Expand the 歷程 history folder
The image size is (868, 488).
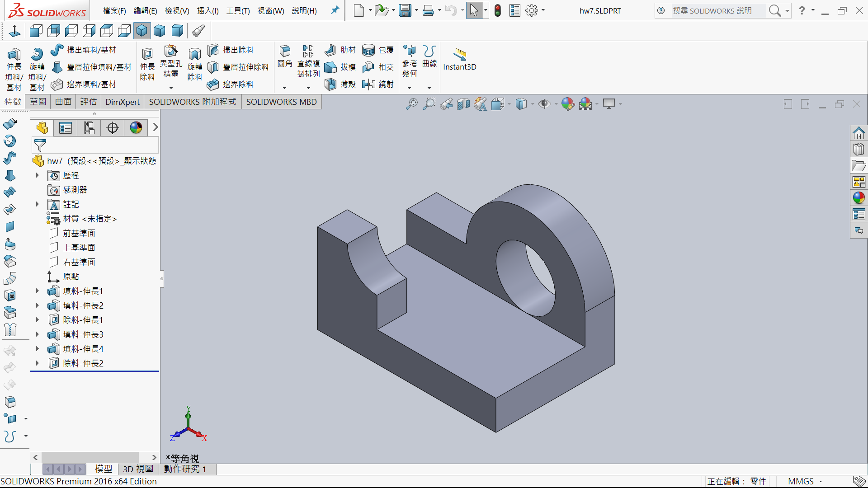(x=38, y=175)
